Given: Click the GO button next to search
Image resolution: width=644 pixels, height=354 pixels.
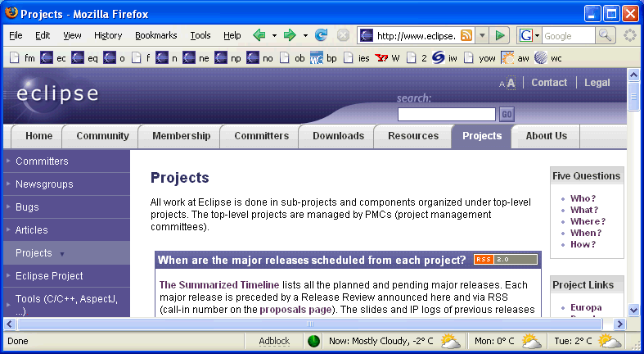Looking at the screenshot, I should pos(507,114).
